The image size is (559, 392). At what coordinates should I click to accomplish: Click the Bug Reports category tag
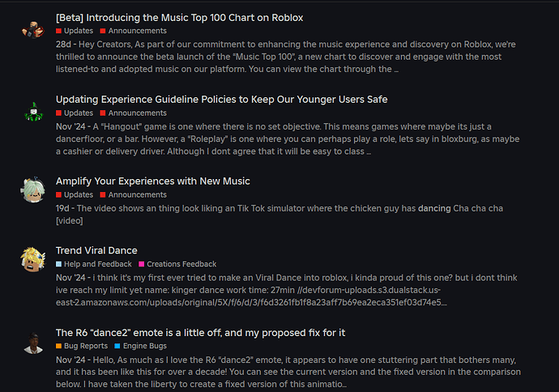(x=85, y=346)
